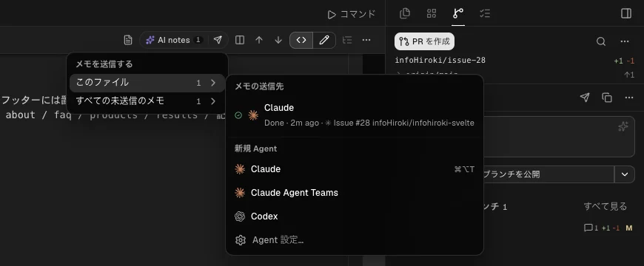The image size is (644, 266).
Task: Click the ブランチを公開 button
Action: 549,174
